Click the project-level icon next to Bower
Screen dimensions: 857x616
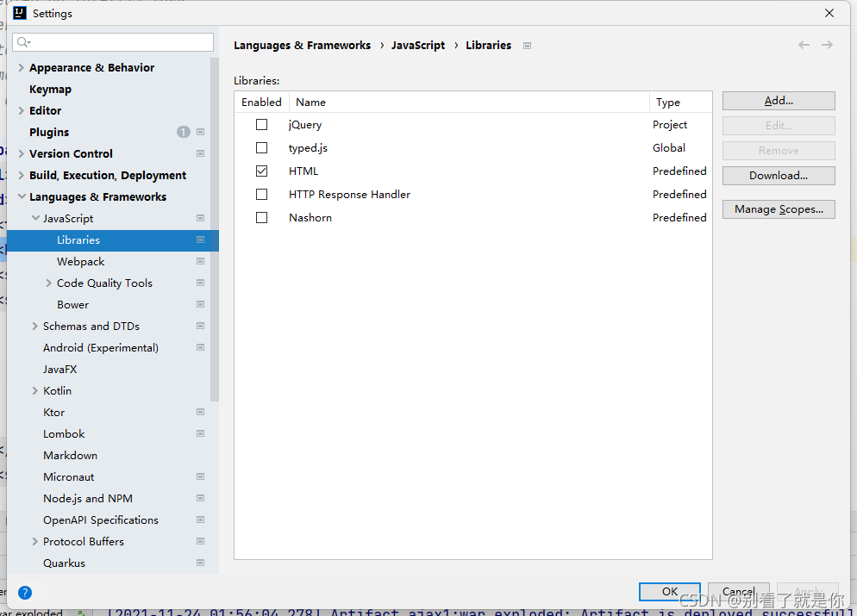200,305
